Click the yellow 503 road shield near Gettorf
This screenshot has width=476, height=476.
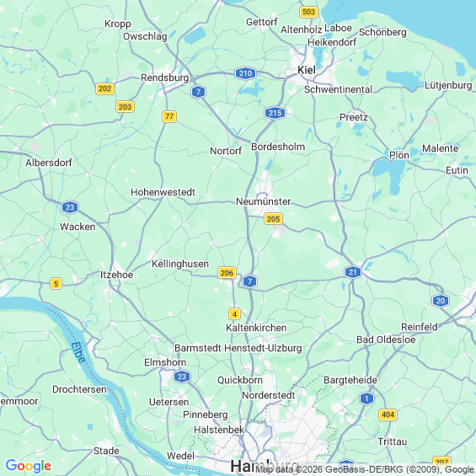pos(308,12)
